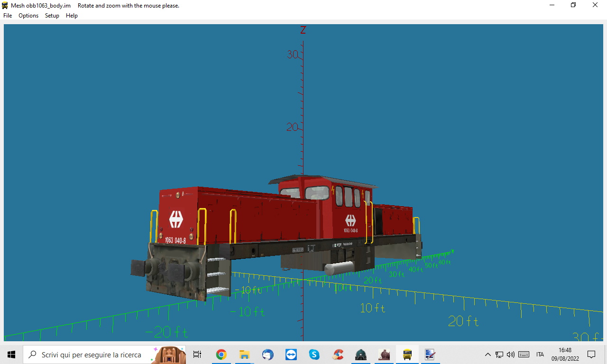
Task: Open the Windows Start menu
Action: 11,355
